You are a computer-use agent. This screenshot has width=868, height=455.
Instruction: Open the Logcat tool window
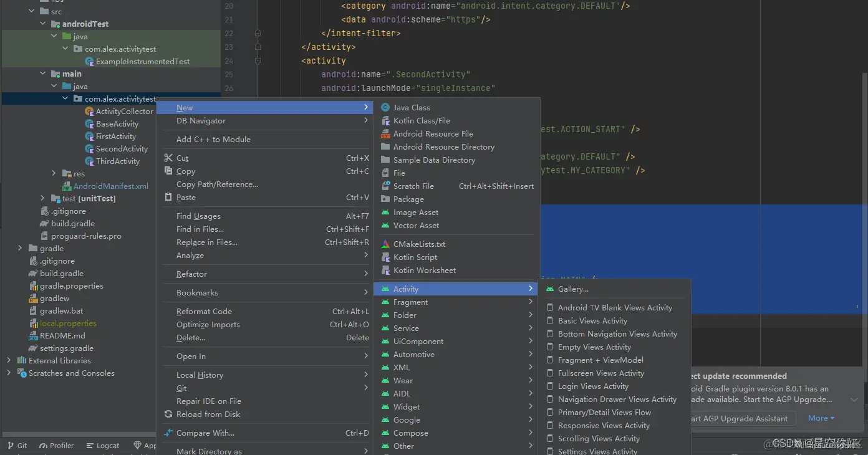point(103,446)
